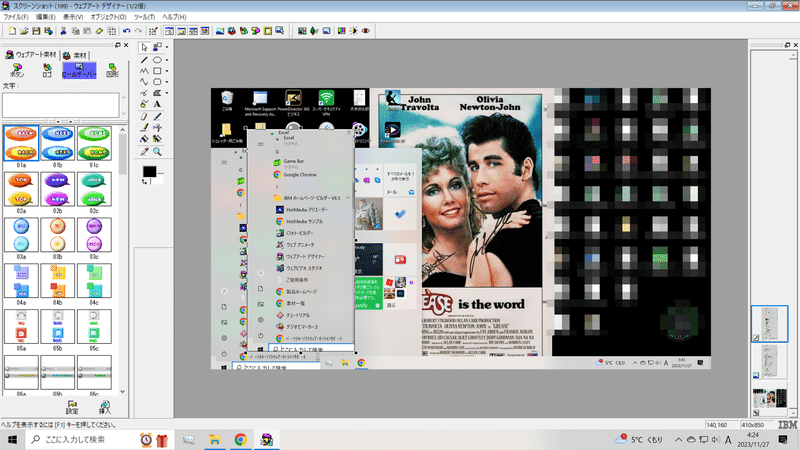This screenshot has width=800, height=450.
Task: Select the Curve drawing tool
Action: click(144, 82)
